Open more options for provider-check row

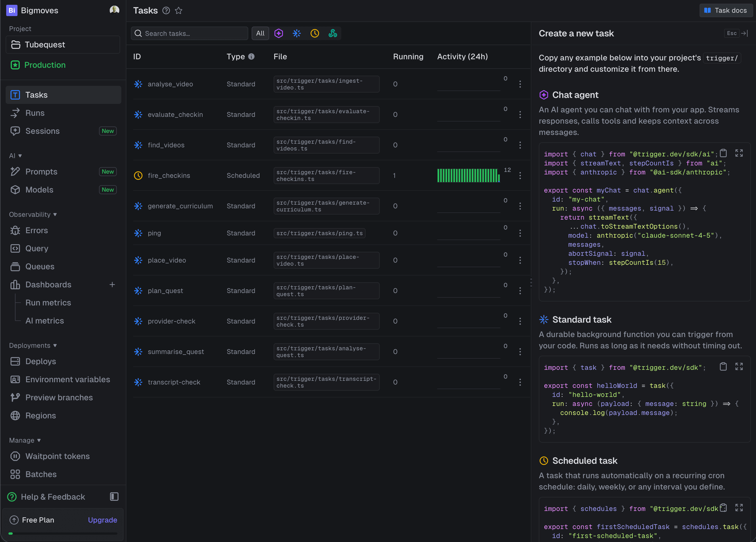pos(520,321)
